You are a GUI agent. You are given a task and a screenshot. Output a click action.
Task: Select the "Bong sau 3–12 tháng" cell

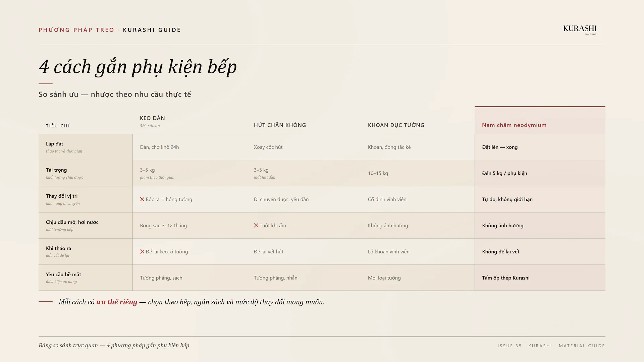click(x=163, y=226)
